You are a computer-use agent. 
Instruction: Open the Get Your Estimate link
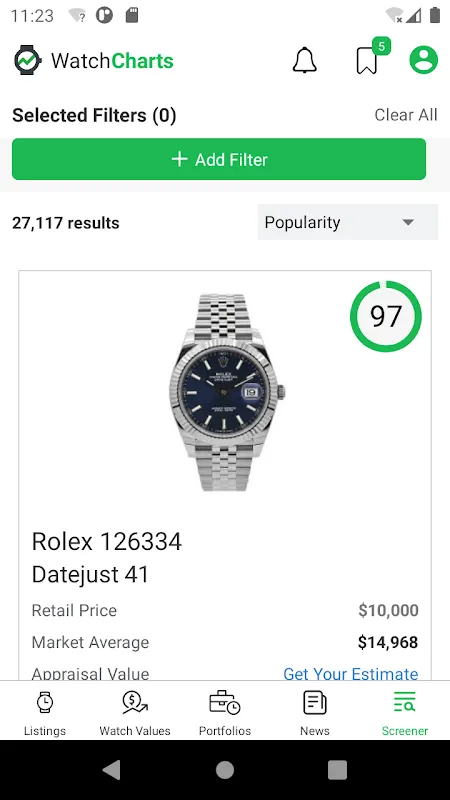(351, 673)
